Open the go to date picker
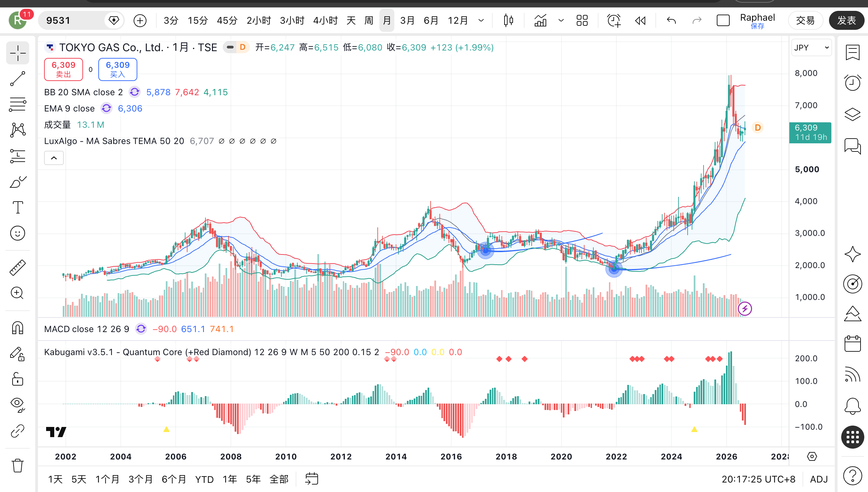The width and height of the screenshot is (868, 492). [312, 479]
